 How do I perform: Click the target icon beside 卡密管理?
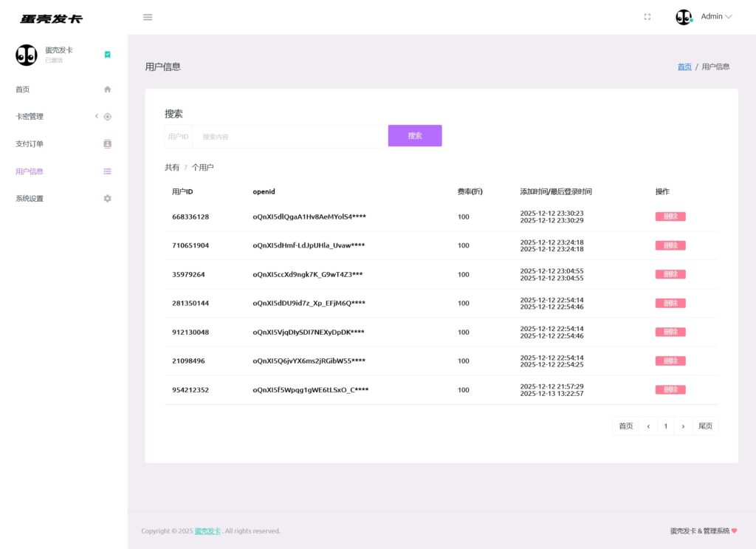pos(107,117)
